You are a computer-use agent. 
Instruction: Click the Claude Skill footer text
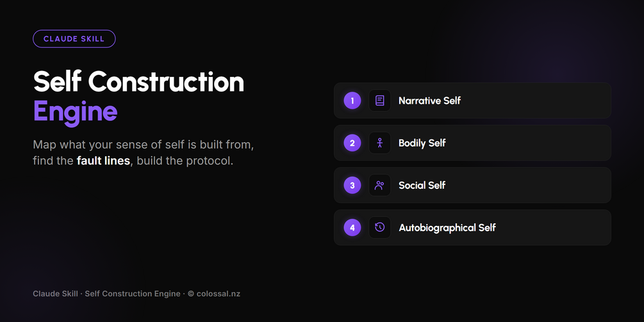pyautogui.click(x=56, y=294)
